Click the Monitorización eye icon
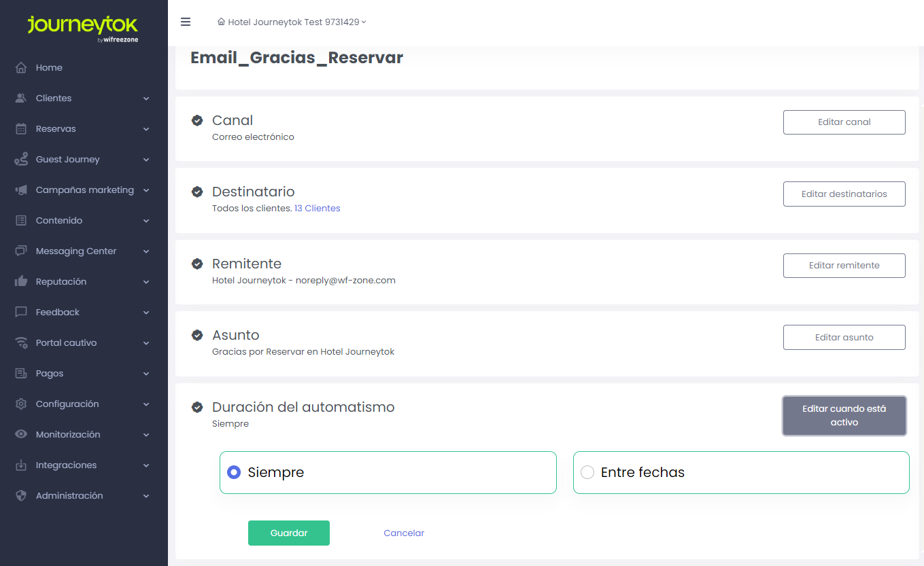Screen dimensions: 924x566 click(x=21, y=435)
